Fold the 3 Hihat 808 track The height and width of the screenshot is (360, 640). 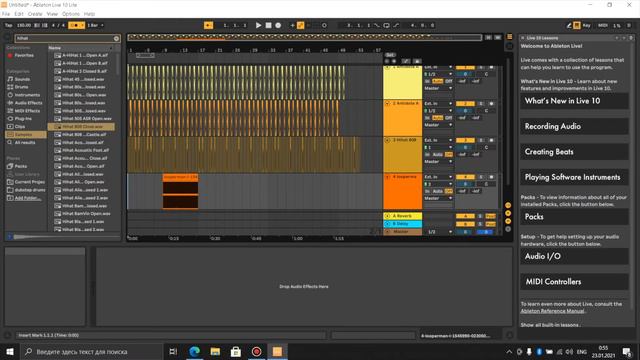click(x=387, y=140)
